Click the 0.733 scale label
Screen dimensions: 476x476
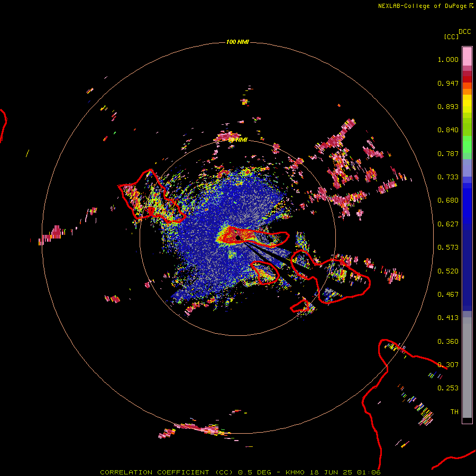pos(448,177)
